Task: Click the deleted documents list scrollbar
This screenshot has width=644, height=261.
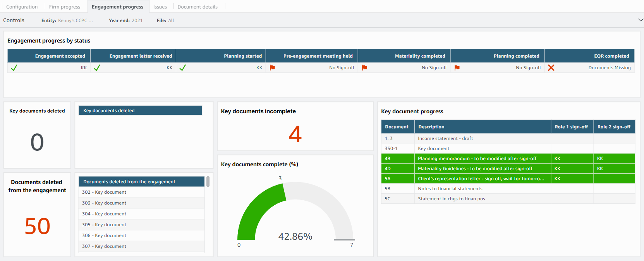Action: click(208, 182)
